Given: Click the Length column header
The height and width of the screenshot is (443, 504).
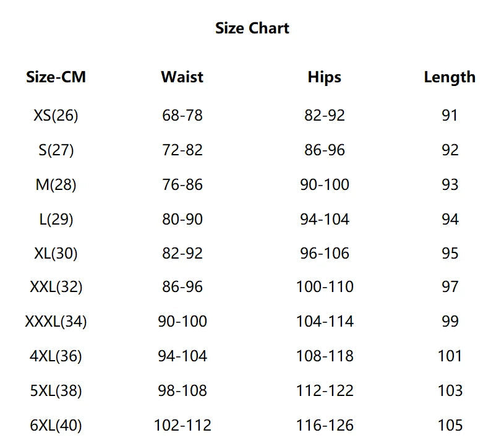Looking at the screenshot, I should pyautogui.click(x=450, y=77).
